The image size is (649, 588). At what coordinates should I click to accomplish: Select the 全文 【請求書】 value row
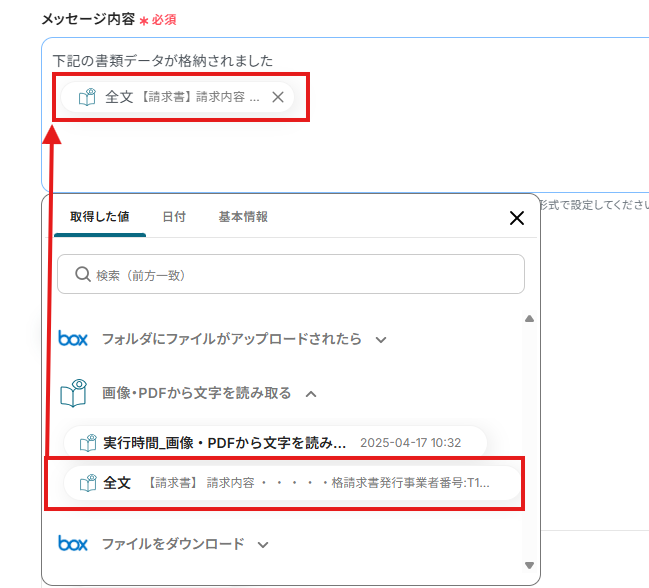(292, 483)
